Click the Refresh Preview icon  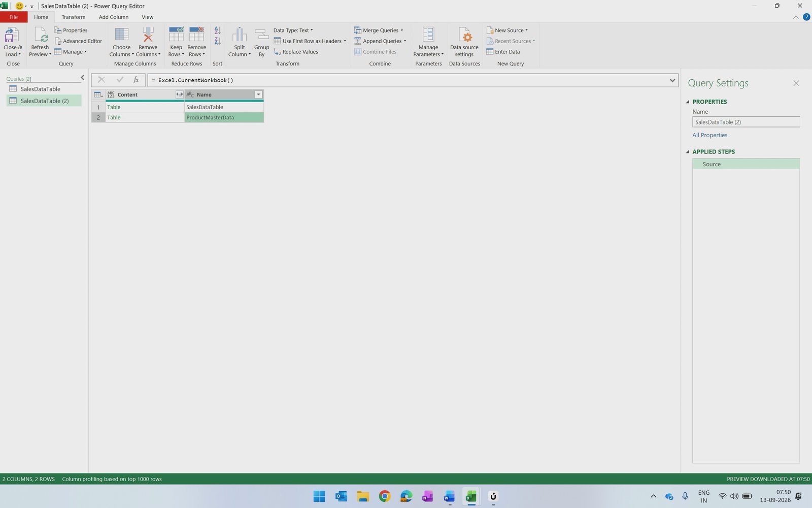(x=40, y=35)
